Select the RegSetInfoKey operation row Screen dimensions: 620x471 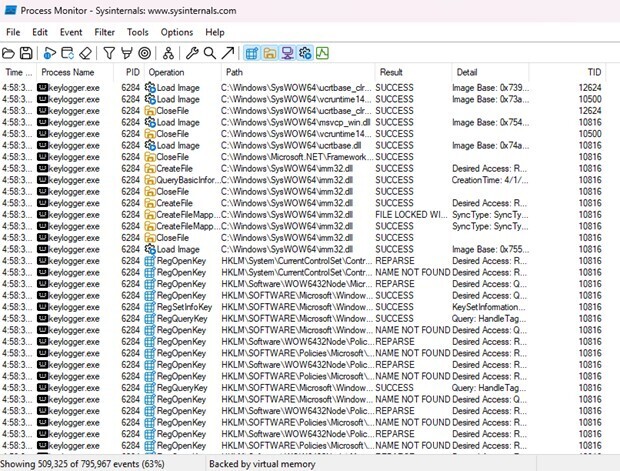click(302, 307)
